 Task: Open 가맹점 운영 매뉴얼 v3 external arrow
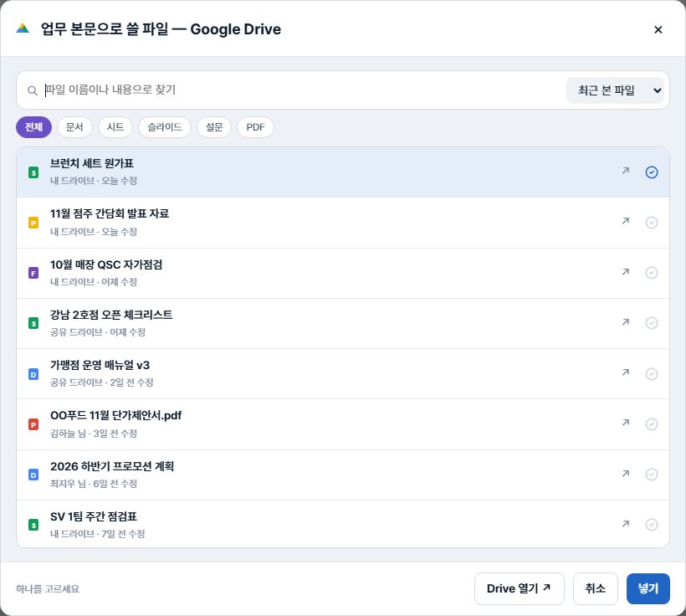(626, 372)
